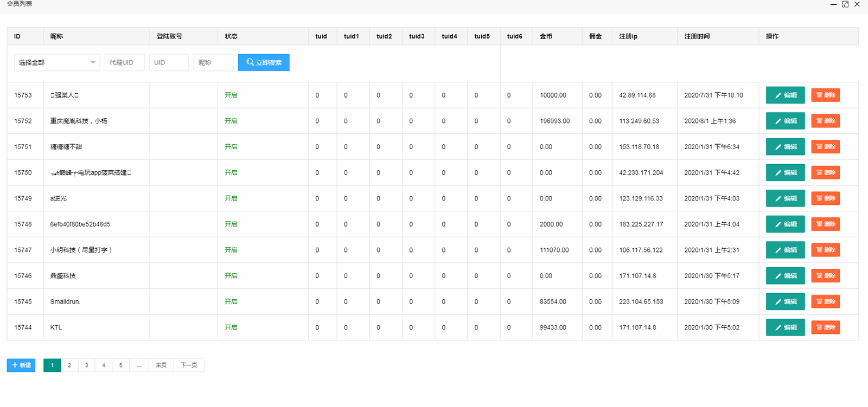
Task: Edit the member with ID 15748
Action: click(785, 224)
